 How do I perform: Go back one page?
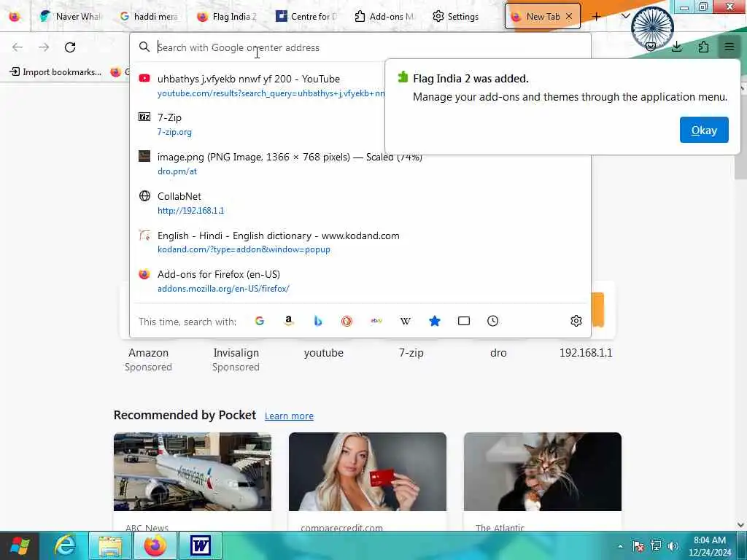[18, 47]
